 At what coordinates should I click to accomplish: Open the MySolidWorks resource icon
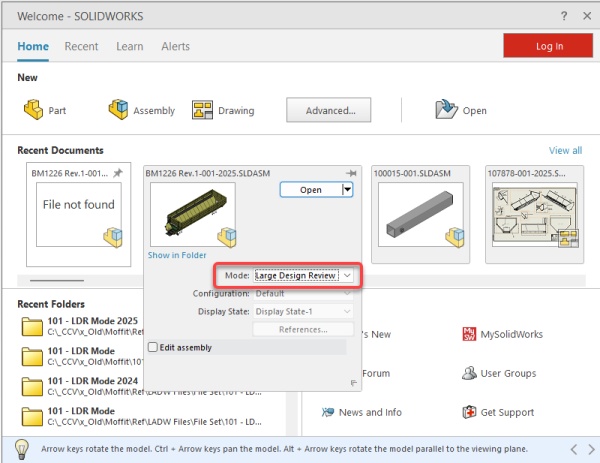469,334
